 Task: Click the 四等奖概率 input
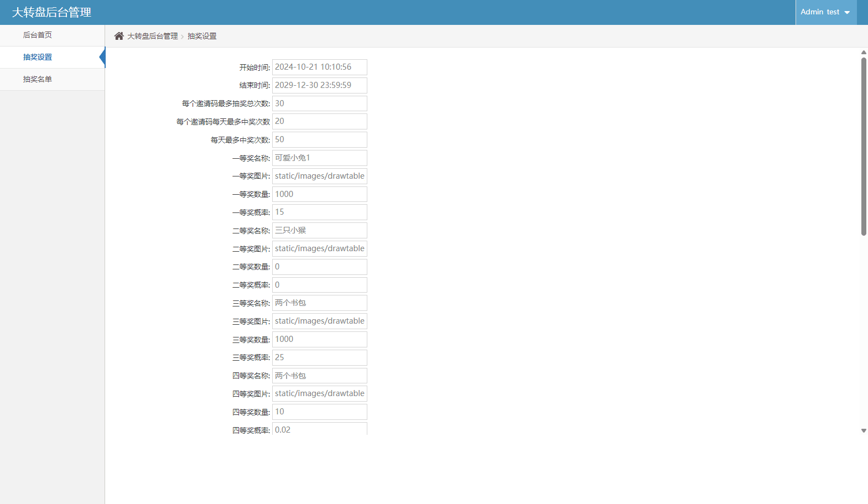pos(320,429)
